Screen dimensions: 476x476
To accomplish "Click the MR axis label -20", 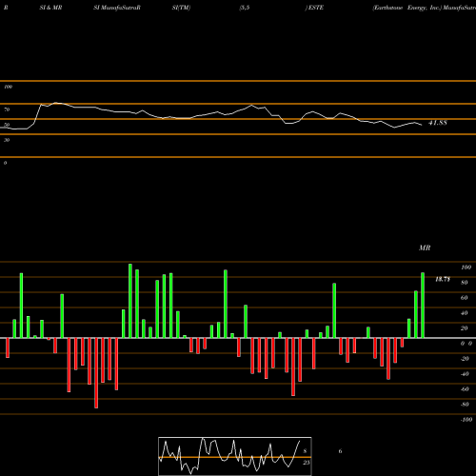I will click(x=465, y=359).
